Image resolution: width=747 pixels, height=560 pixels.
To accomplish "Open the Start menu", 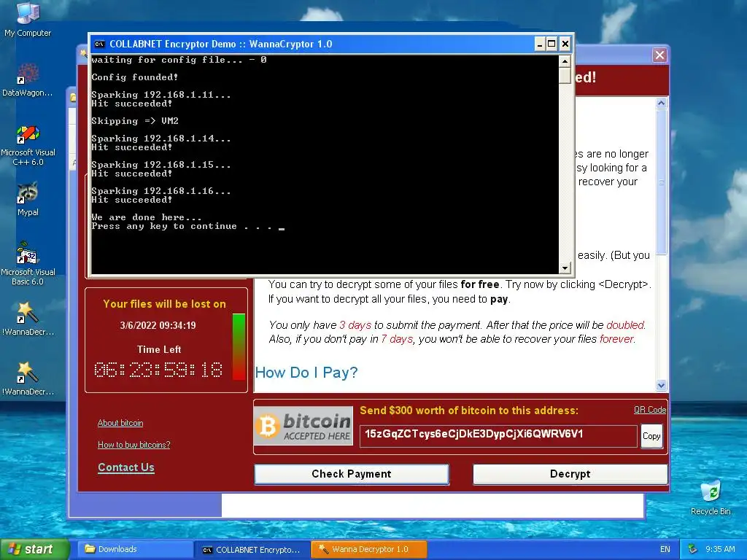I will click(34, 549).
